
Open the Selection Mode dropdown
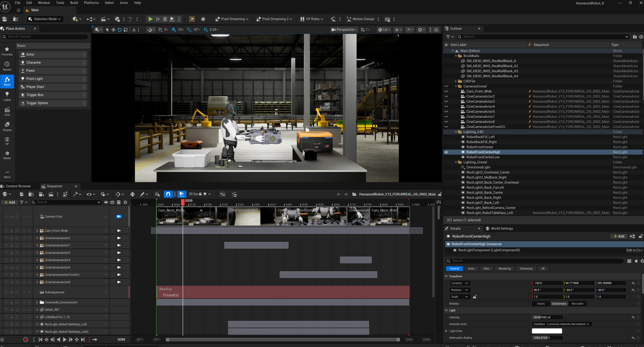pyautogui.click(x=45, y=19)
